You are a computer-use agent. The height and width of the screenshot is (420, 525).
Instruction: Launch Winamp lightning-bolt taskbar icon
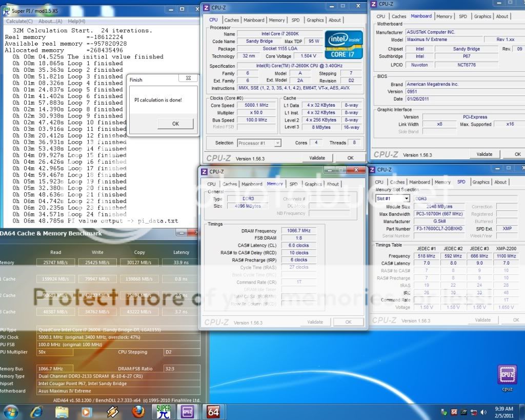[112, 412]
